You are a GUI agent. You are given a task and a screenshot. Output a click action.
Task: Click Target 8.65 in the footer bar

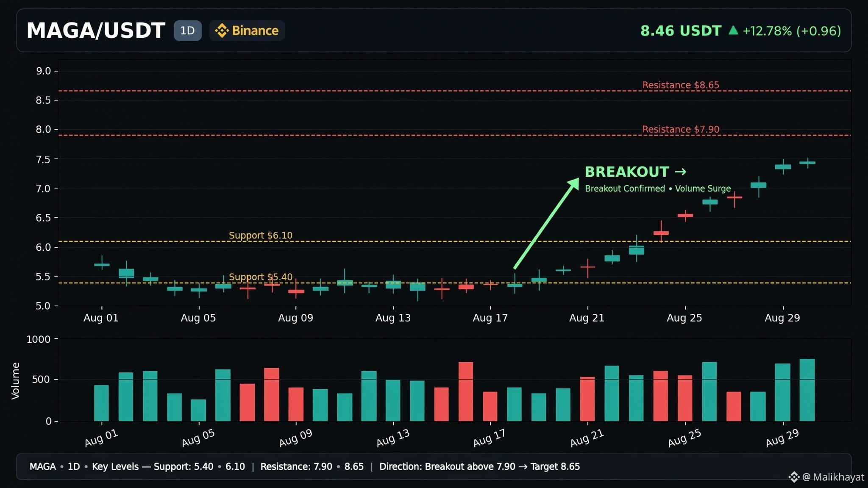(555, 466)
